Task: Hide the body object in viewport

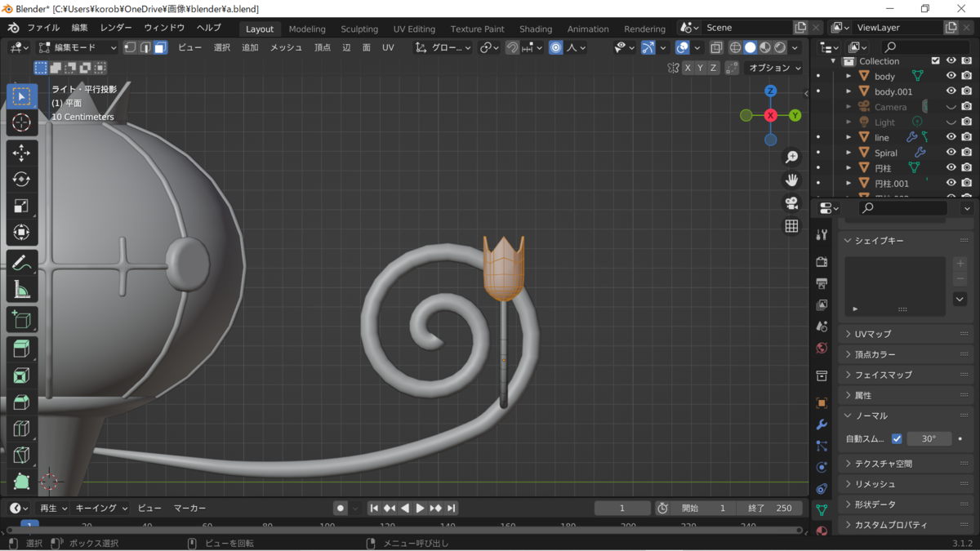Action: (x=951, y=76)
